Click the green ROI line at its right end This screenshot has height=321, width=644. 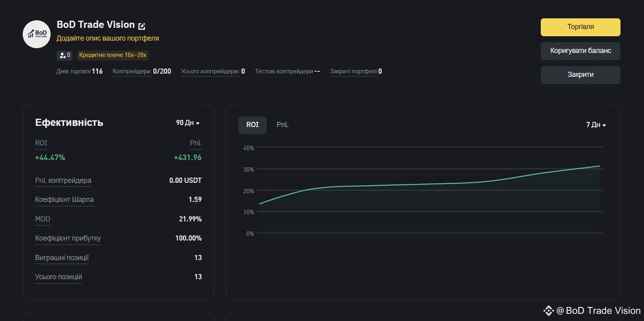pos(599,166)
